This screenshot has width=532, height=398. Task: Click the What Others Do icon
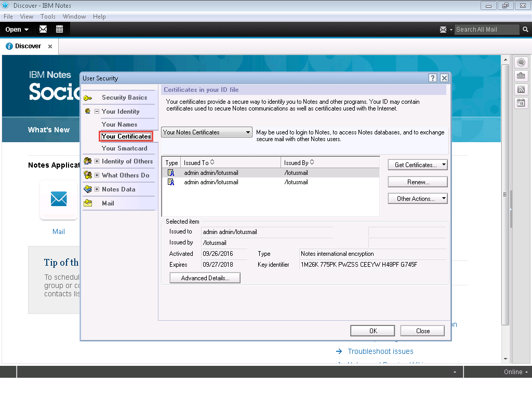[88, 175]
